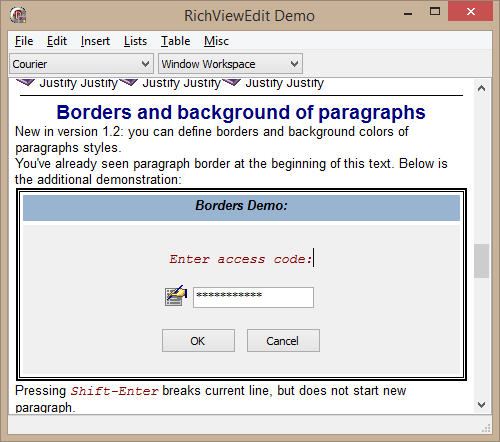
Task: Open the Misc menu
Action: tap(217, 41)
